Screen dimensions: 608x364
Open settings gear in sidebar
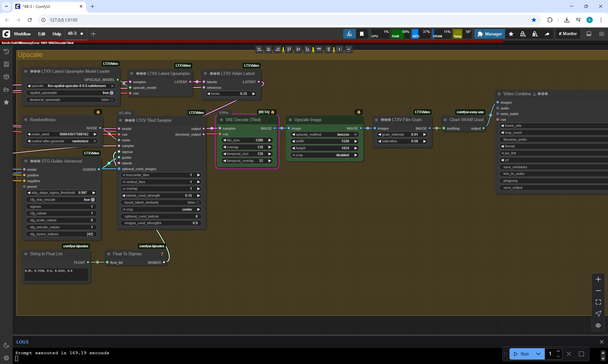(x=6, y=358)
